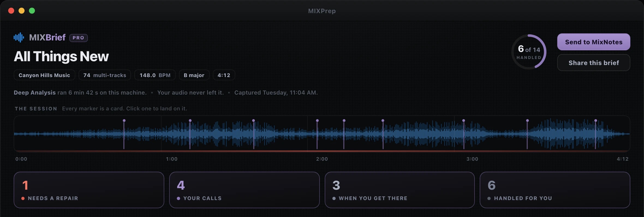The width and height of the screenshot is (644, 217).
Task: Click the PRO badge next to MIXBrief
Action: coord(78,38)
